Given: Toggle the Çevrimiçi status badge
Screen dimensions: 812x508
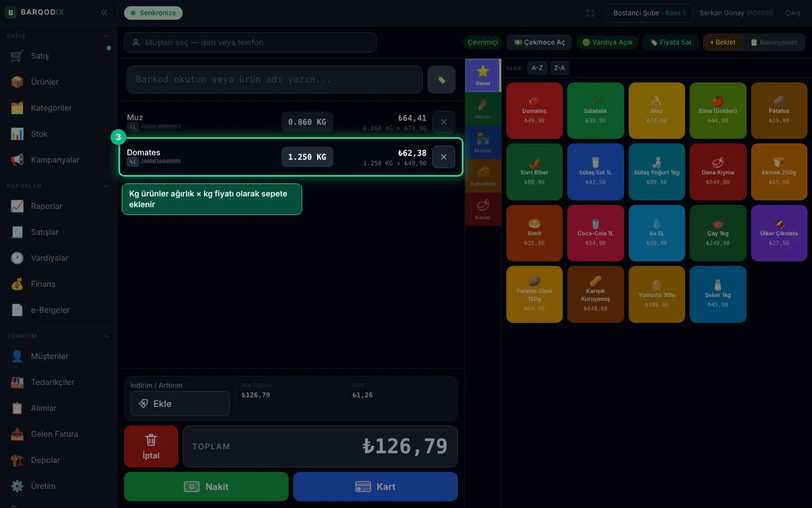Looking at the screenshot, I should tap(483, 42).
